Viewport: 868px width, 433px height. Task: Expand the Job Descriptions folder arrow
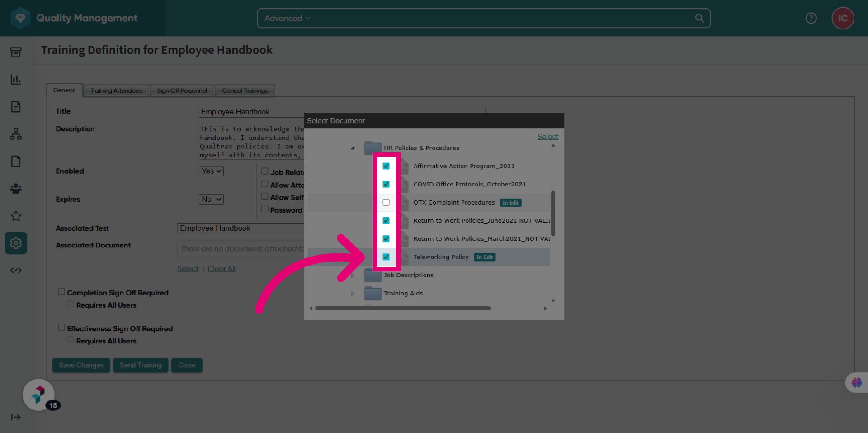[353, 275]
